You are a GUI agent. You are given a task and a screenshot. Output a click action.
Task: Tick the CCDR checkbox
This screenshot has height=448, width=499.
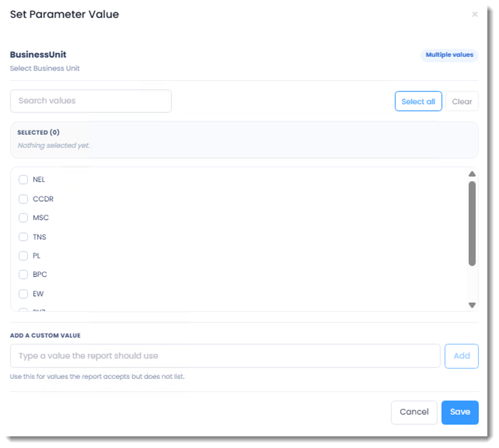(23, 199)
